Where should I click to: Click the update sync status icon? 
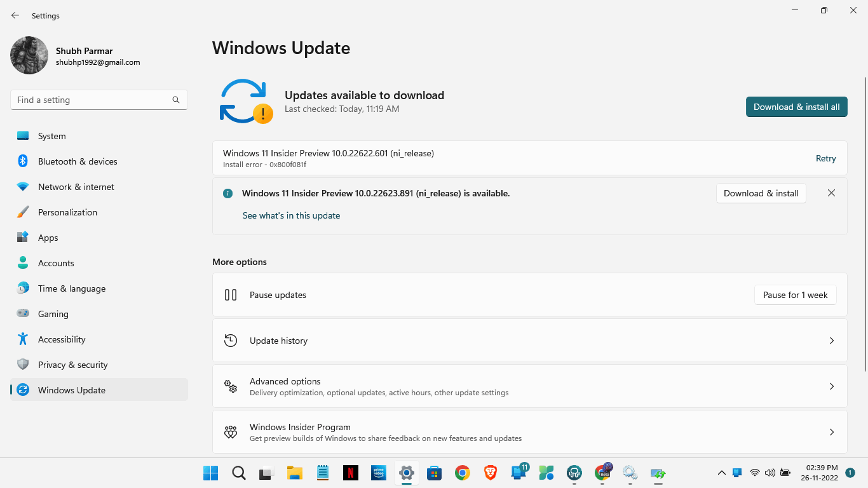245,101
